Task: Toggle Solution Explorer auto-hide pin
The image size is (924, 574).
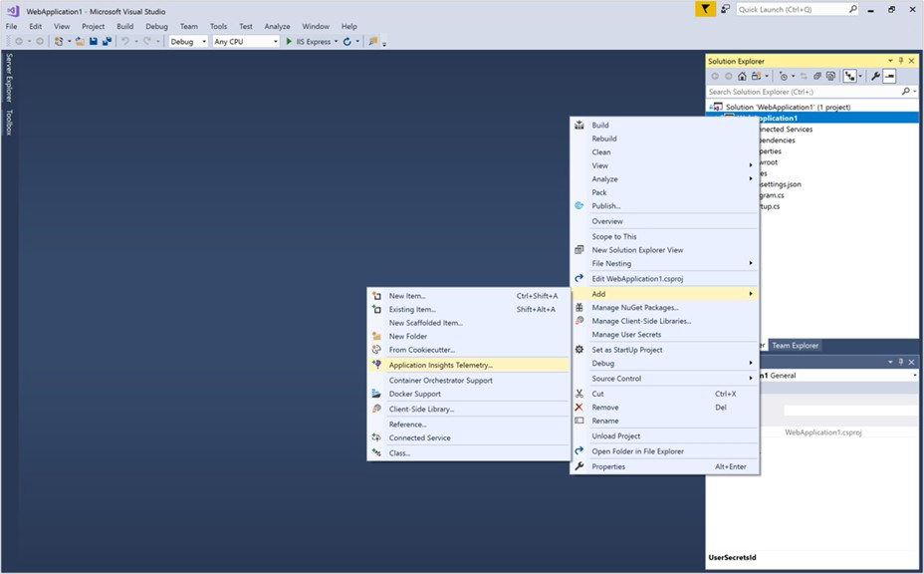Action: (x=901, y=61)
